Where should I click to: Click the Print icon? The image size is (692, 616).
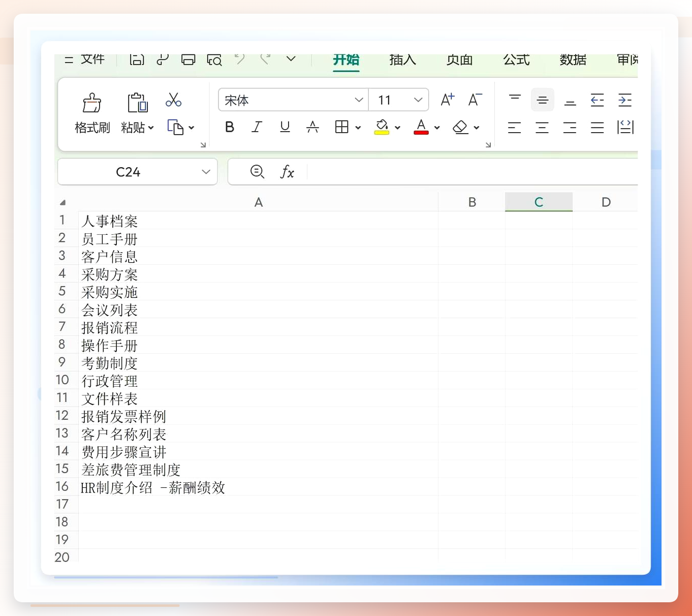(x=188, y=59)
